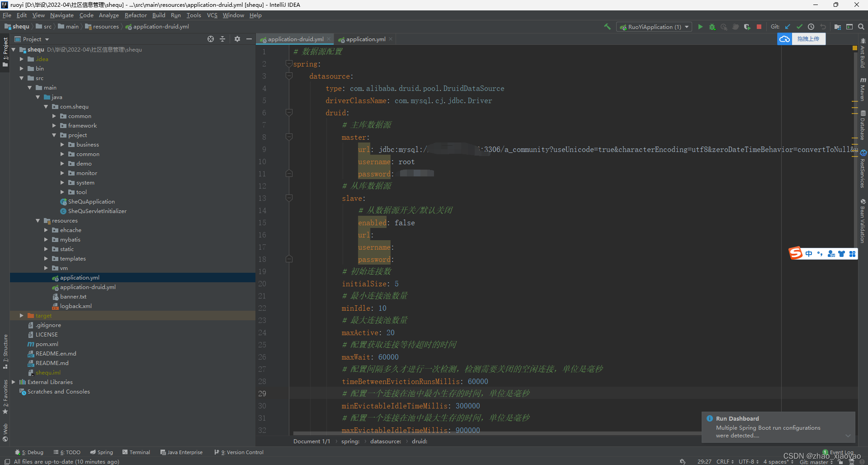Viewport: 868px width, 465px height.
Task: Click the Git: master branch widget
Action: coord(816,462)
